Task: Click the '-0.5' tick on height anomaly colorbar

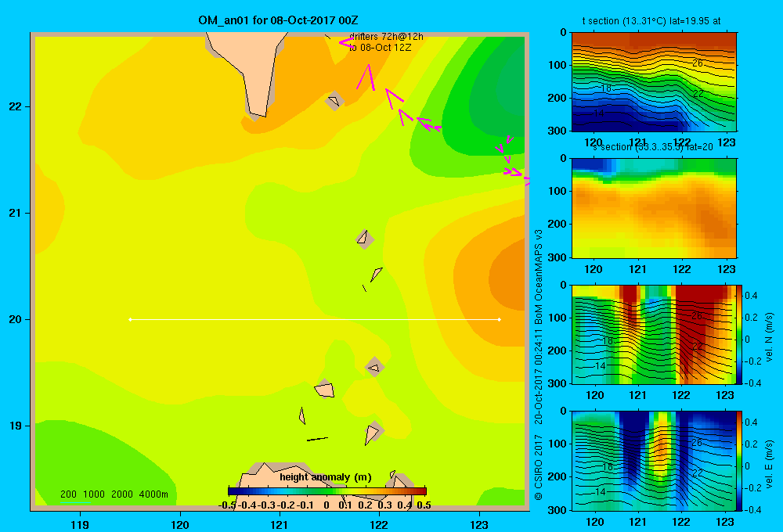Action: point(227,505)
